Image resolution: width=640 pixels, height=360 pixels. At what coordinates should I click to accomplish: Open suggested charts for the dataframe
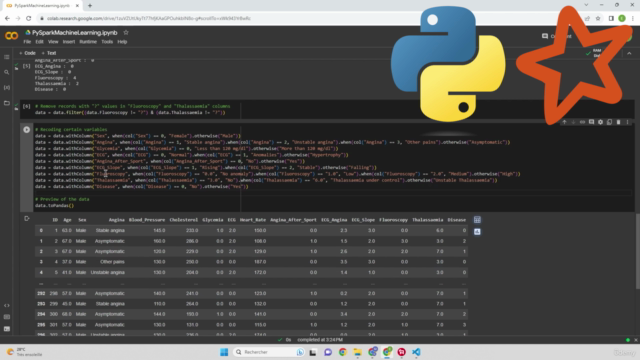(477, 231)
